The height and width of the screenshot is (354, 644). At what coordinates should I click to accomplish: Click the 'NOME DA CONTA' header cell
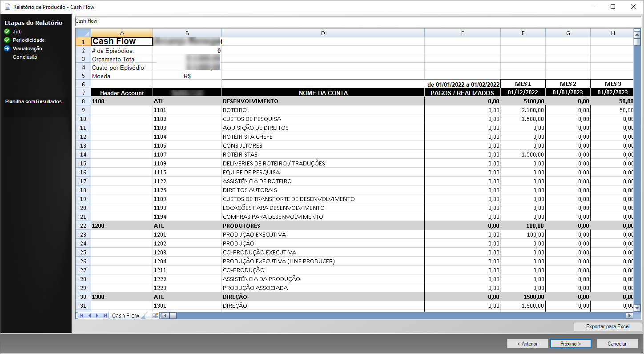click(x=323, y=93)
